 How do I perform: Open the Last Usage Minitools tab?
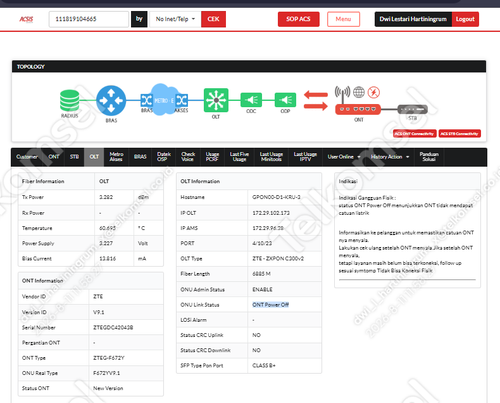click(x=271, y=157)
